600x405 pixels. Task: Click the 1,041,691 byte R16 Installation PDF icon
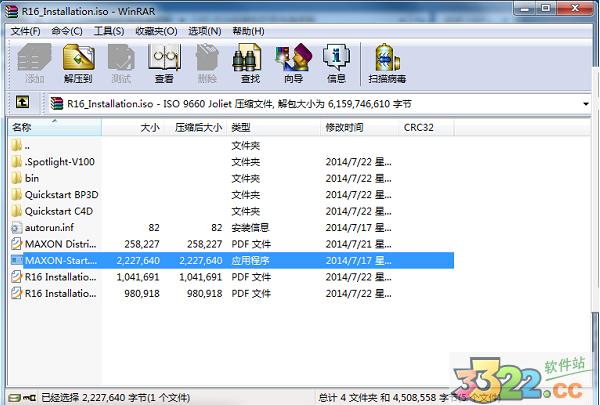tap(16, 277)
